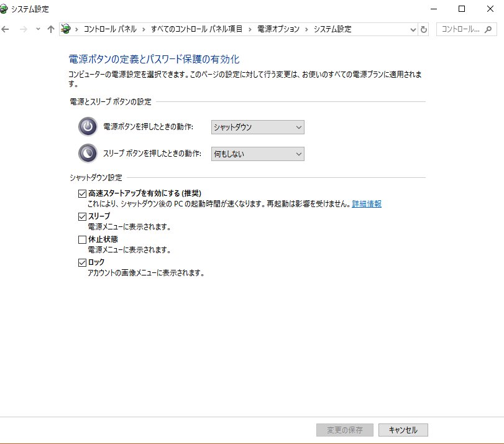The image size is (504, 444).
Task: Click the power button icon
Action: 86,127
